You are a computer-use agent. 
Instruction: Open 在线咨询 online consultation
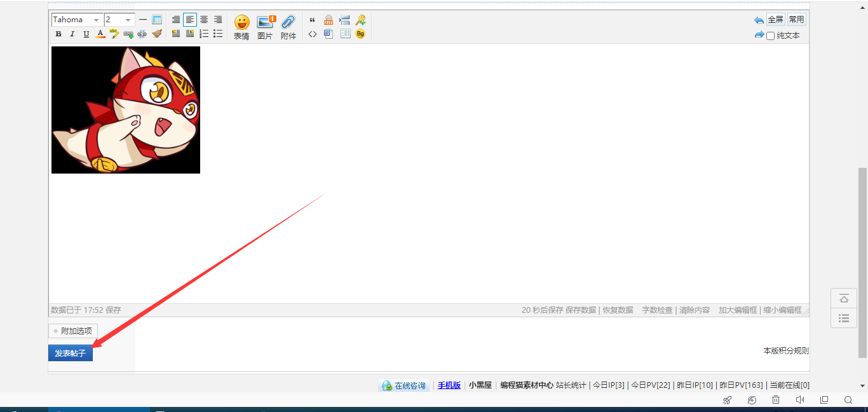pos(404,385)
